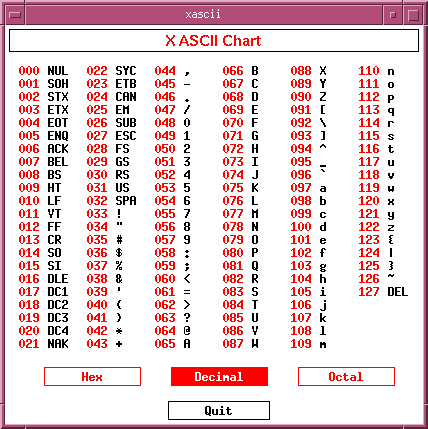This screenshot has height=429, width=428.
Task: Select code number 064 for the at sign
Action: 165,331
